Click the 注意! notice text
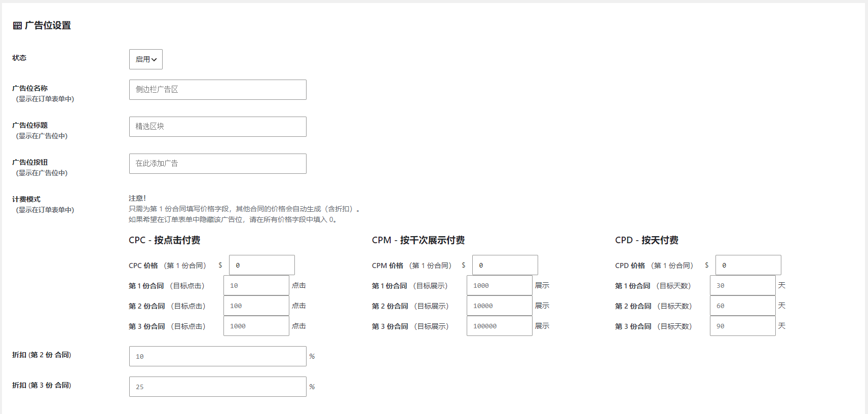This screenshot has height=414, width=868. pyautogui.click(x=137, y=198)
